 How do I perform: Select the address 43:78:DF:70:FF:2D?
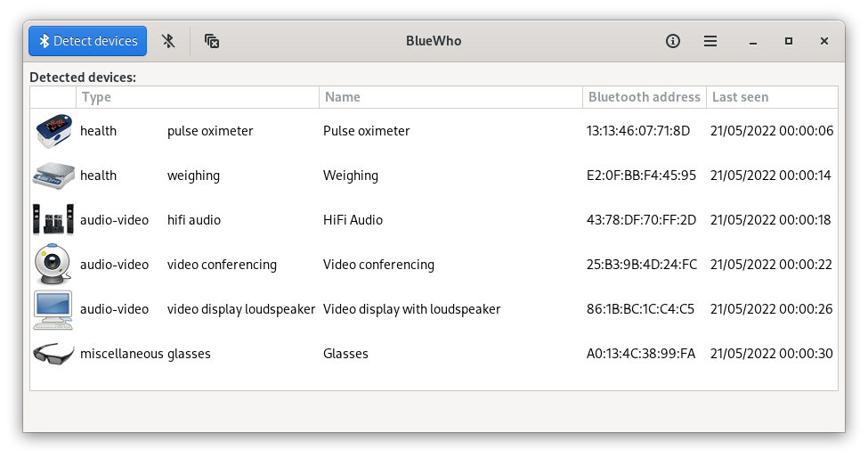tap(641, 220)
